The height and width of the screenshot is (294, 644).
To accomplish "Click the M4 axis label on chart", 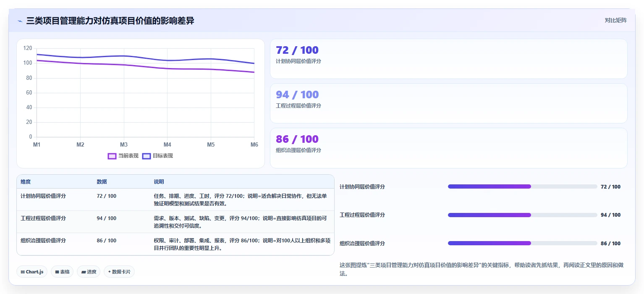I will pos(167,145).
